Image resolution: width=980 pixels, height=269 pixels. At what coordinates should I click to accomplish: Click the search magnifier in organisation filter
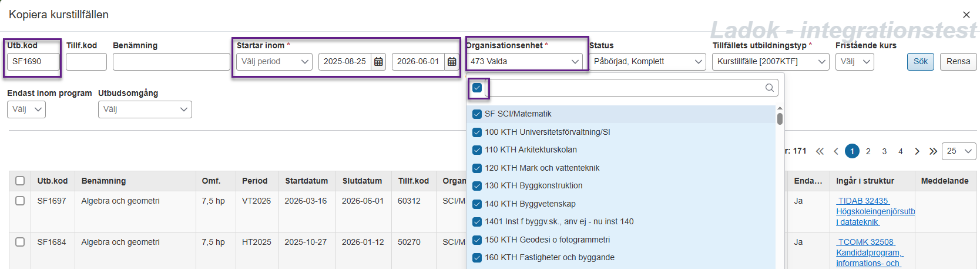[x=769, y=88]
